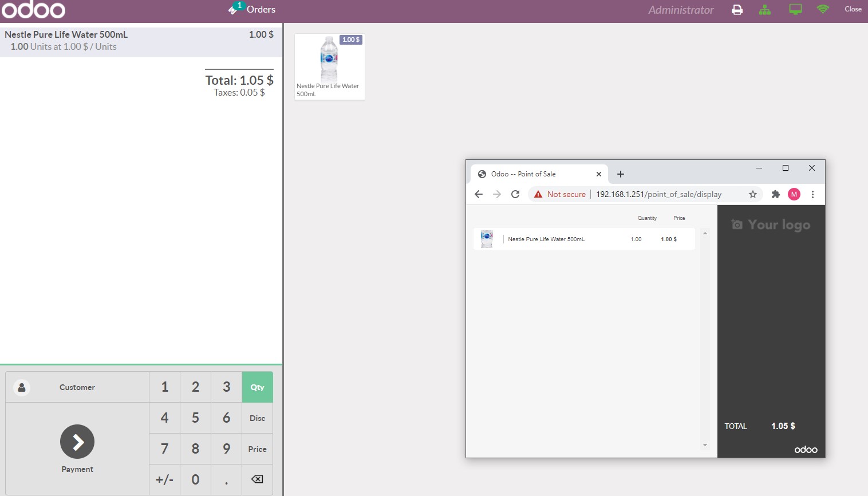Open the browser profile M menu
Screen dimensions: 868x496
[x=794, y=194]
